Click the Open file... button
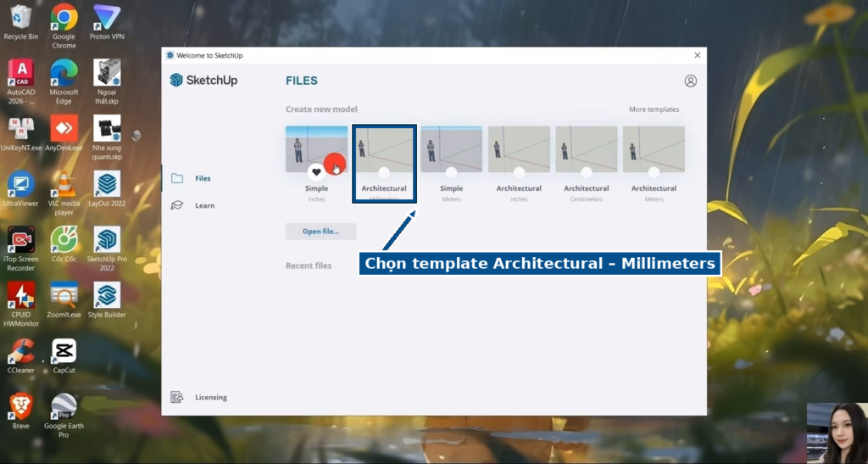The height and width of the screenshot is (464, 868). click(320, 232)
